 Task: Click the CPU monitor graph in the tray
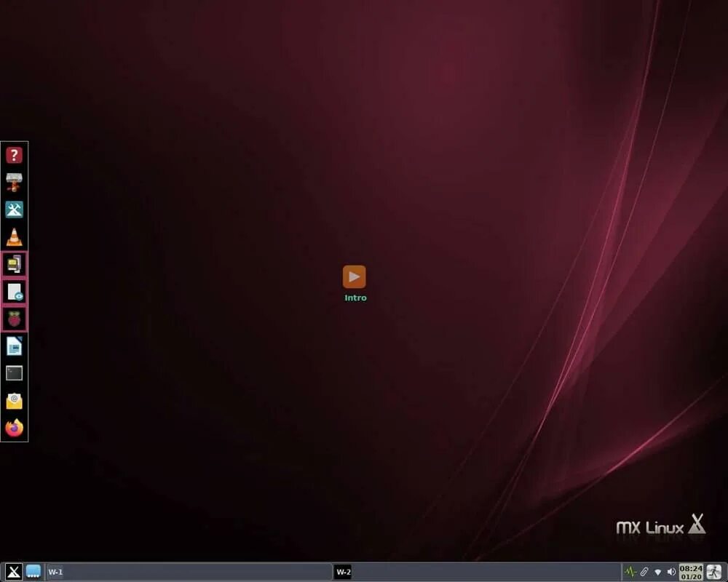pos(630,571)
